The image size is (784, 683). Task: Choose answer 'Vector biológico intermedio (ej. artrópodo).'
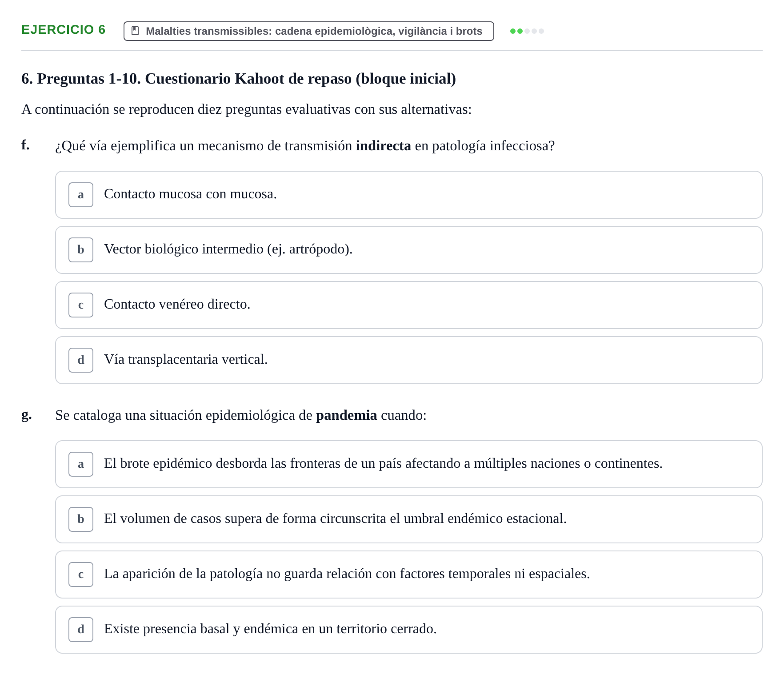point(409,250)
